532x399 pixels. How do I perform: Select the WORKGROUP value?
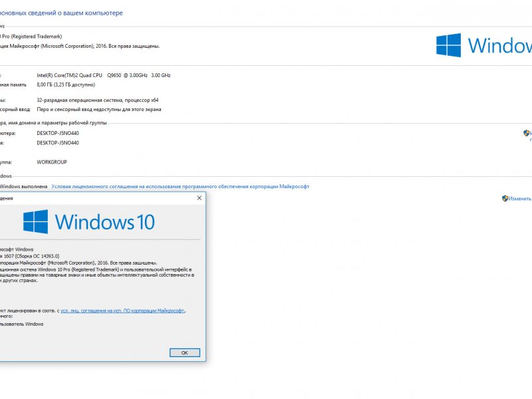pos(52,162)
